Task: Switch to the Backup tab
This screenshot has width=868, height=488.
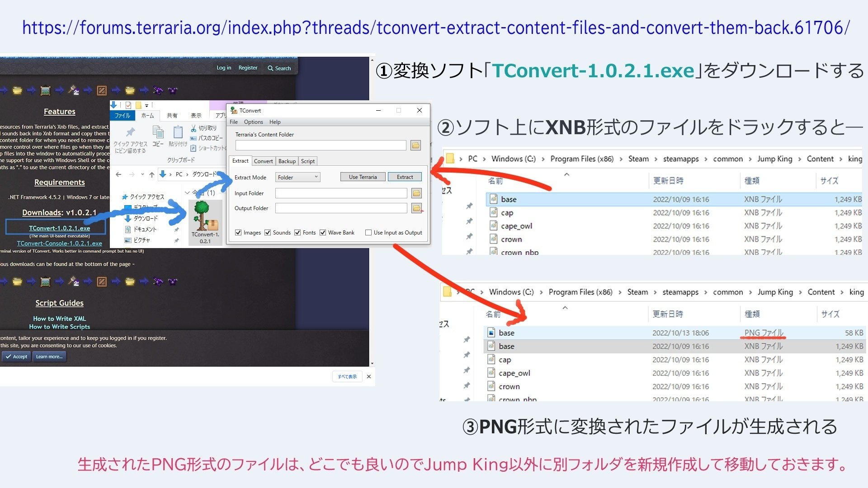Action: (x=287, y=161)
